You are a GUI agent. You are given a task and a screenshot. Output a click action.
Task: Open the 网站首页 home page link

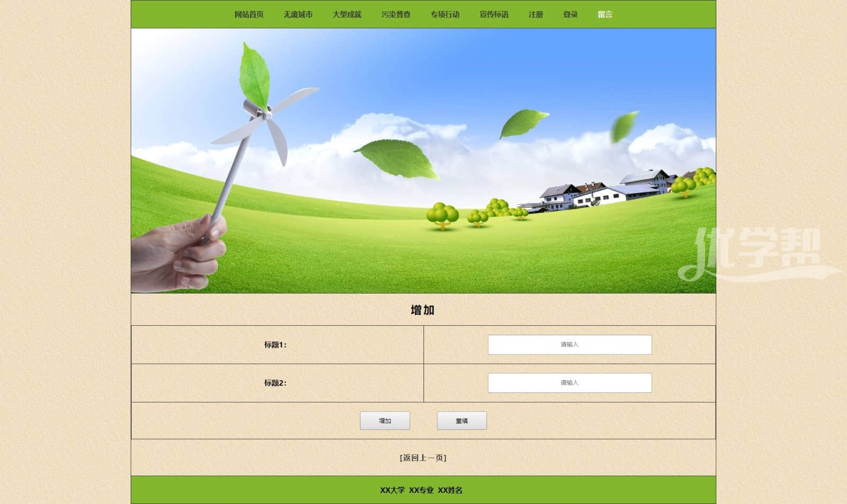249,14
